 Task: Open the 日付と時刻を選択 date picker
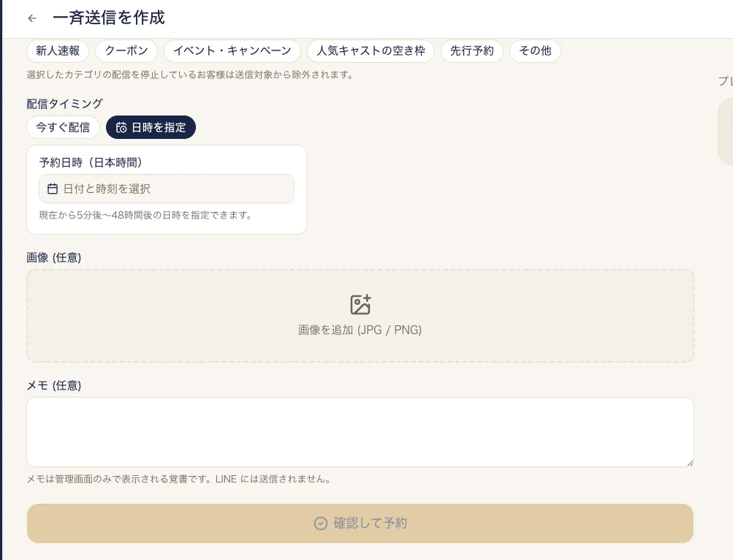(167, 189)
